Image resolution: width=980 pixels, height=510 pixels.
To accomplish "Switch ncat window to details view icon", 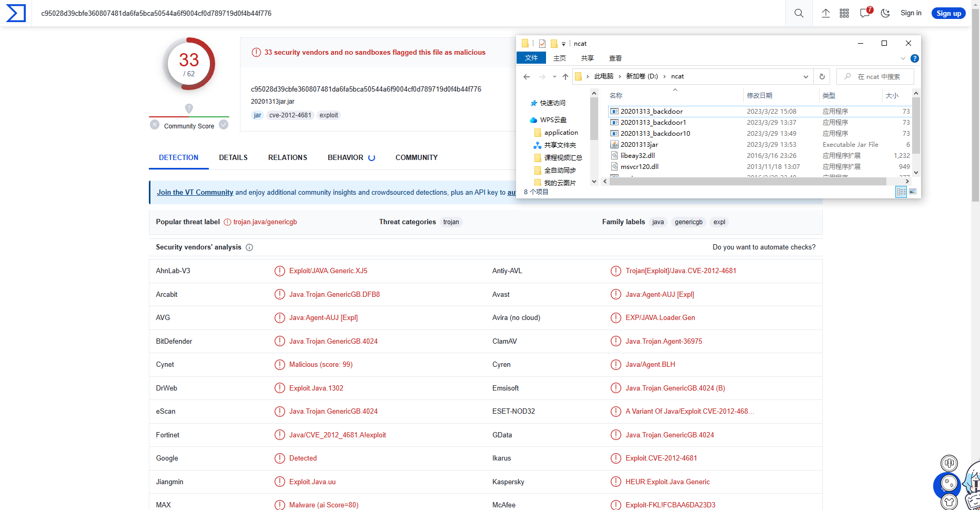I will coord(901,192).
